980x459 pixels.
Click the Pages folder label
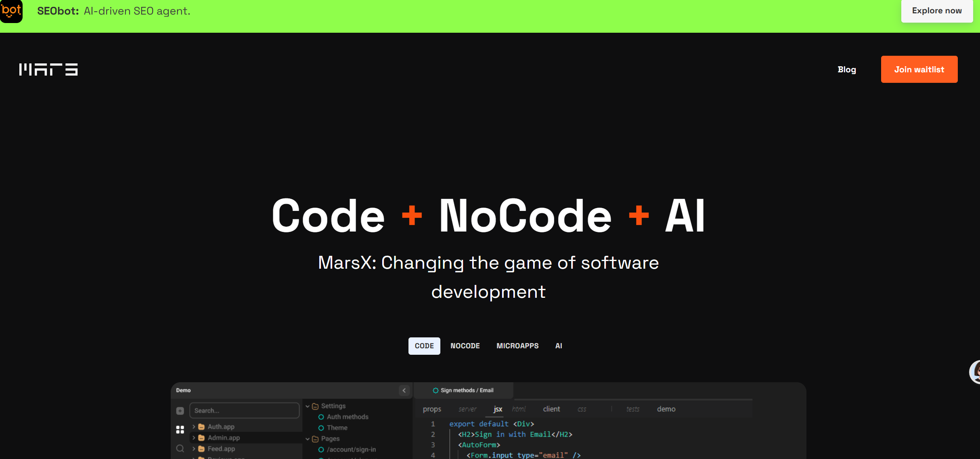pos(330,439)
